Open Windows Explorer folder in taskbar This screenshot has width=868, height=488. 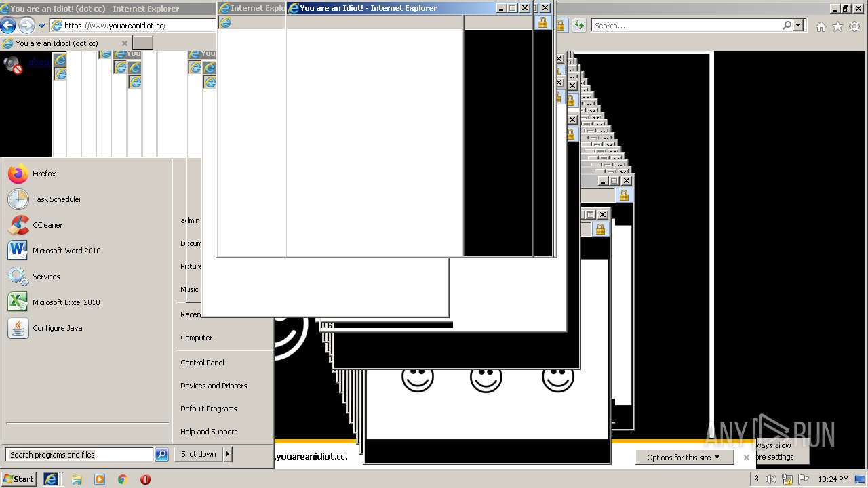click(77, 479)
